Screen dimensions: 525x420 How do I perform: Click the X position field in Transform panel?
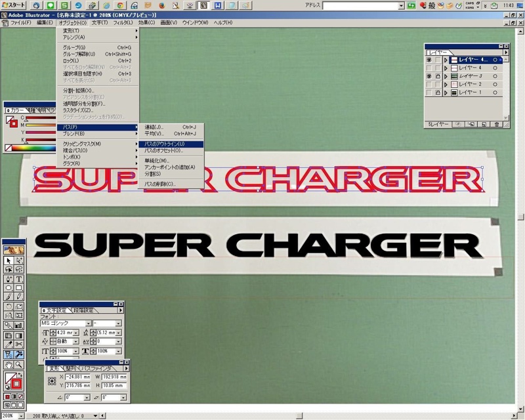pos(77,377)
